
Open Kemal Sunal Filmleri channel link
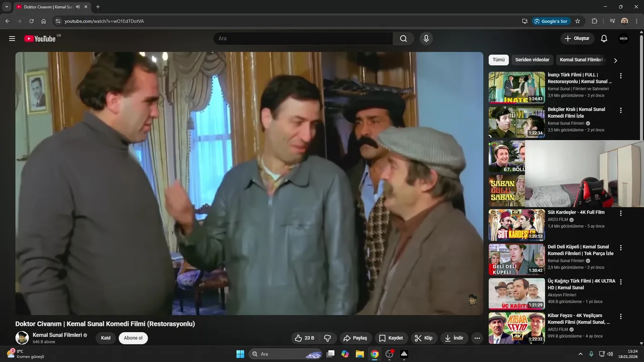click(x=57, y=335)
